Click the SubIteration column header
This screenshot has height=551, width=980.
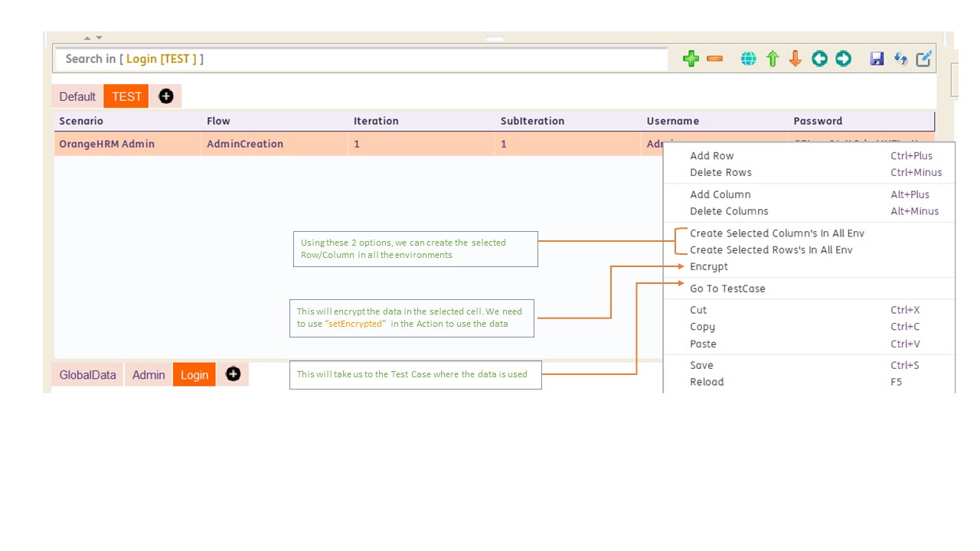pos(567,121)
